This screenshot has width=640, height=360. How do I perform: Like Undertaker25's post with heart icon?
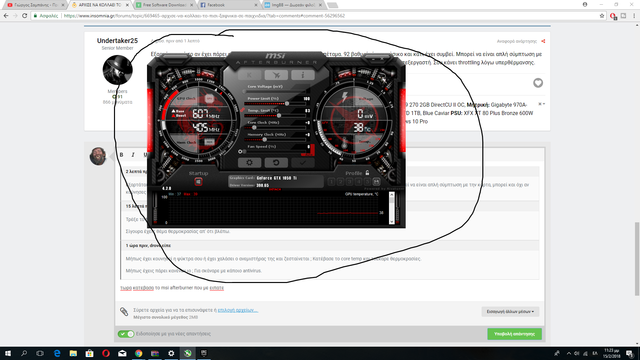tap(538, 83)
